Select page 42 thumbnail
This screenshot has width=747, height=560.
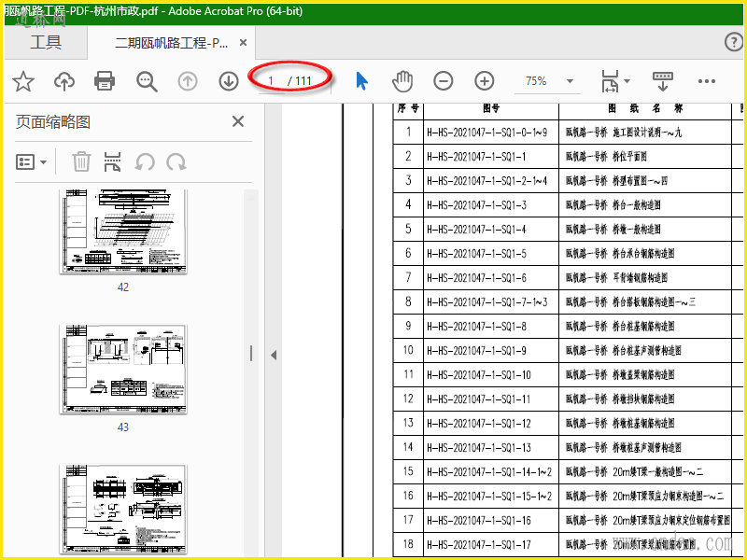[x=123, y=231]
